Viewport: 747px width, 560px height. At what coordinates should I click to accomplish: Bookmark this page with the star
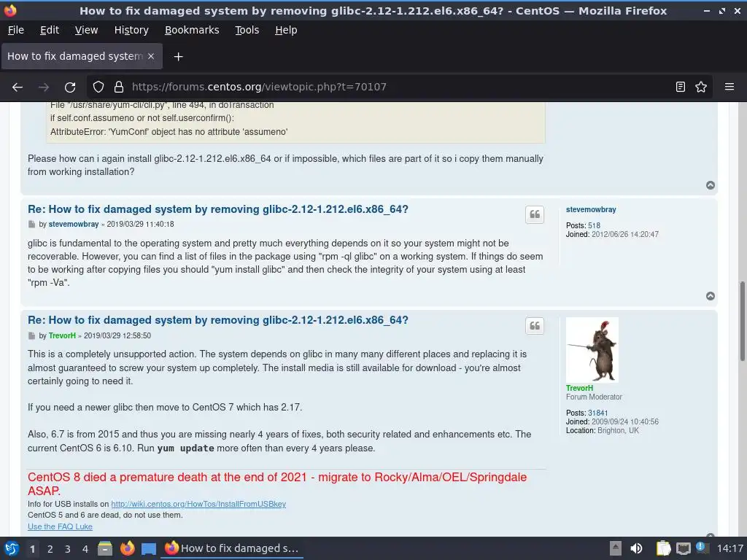[x=701, y=87]
